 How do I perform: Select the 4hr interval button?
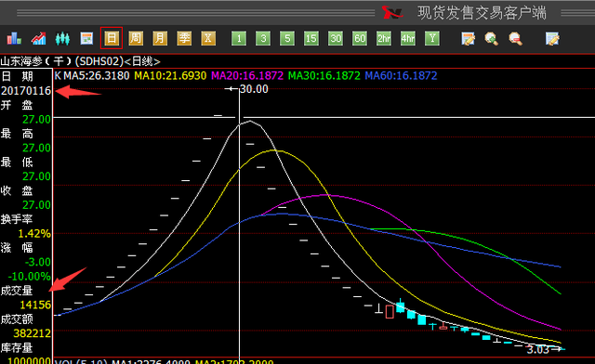(408, 38)
